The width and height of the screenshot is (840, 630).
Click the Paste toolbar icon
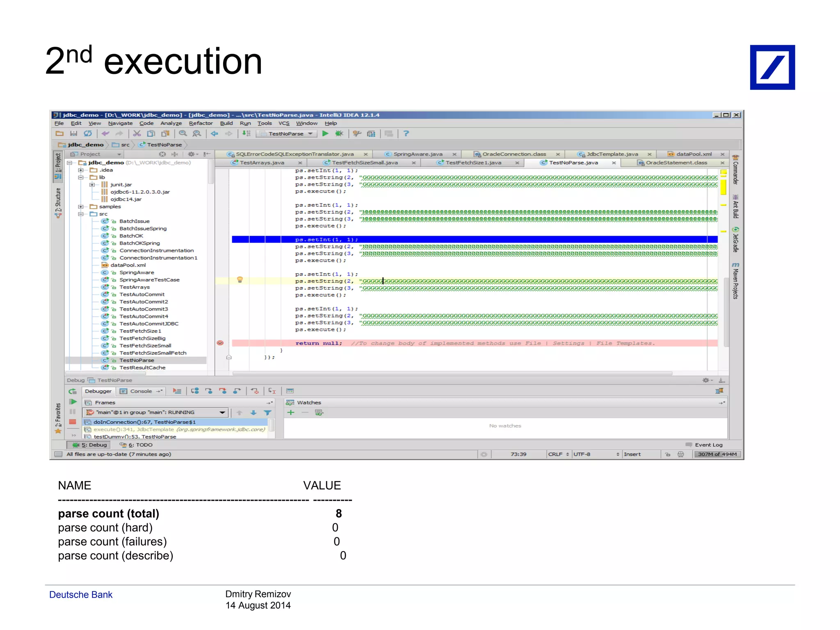(x=165, y=134)
